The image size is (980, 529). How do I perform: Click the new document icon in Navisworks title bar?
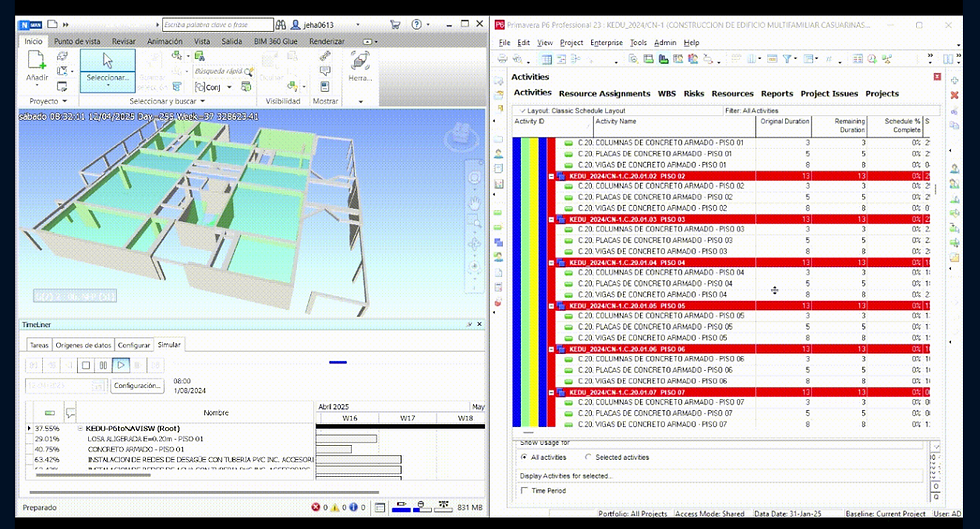coord(52,24)
